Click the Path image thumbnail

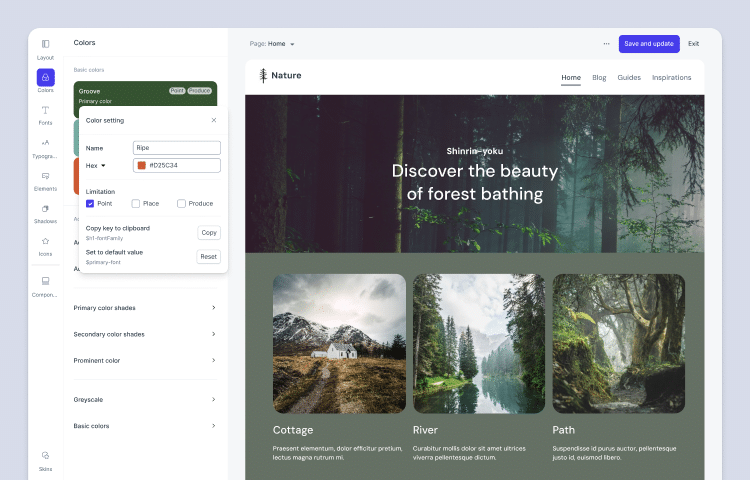tap(618, 343)
